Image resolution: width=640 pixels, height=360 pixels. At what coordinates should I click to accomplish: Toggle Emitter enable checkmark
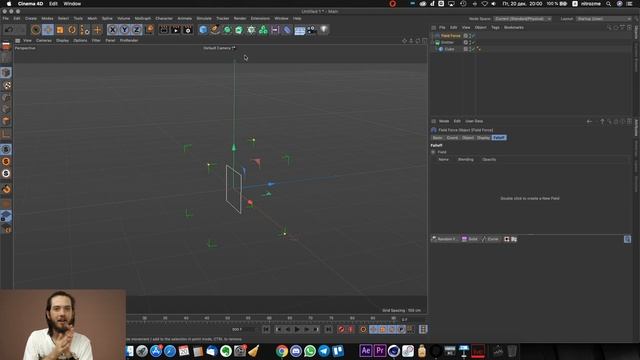[x=473, y=42]
